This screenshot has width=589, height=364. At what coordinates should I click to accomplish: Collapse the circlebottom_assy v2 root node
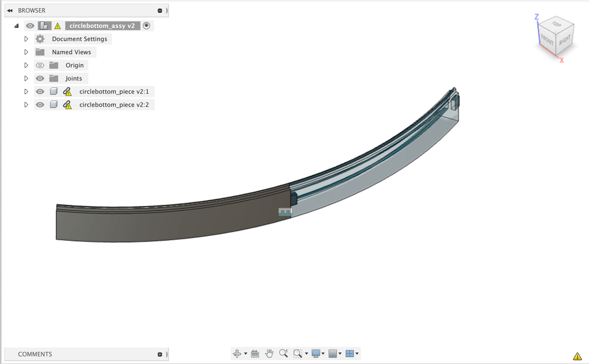click(17, 26)
